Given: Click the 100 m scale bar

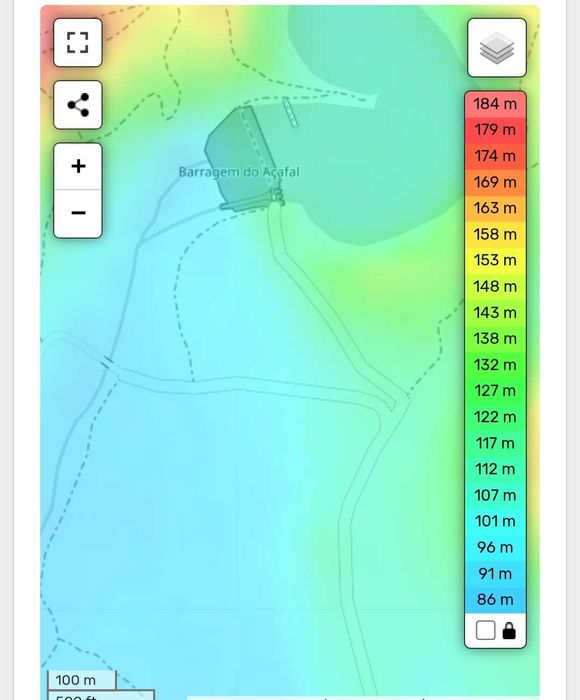Looking at the screenshot, I should [81, 680].
